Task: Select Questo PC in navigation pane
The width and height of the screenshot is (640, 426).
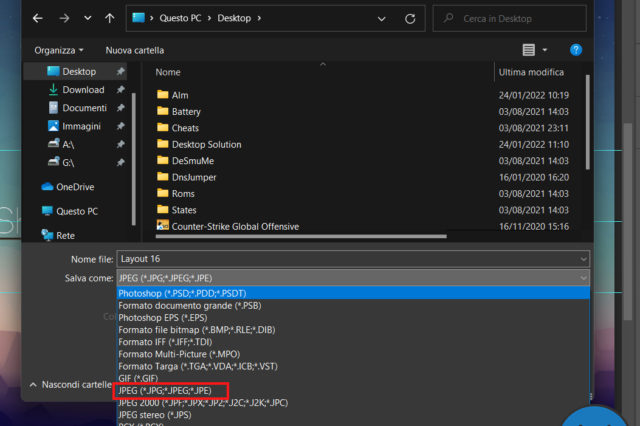Action: click(x=77, y=211)
